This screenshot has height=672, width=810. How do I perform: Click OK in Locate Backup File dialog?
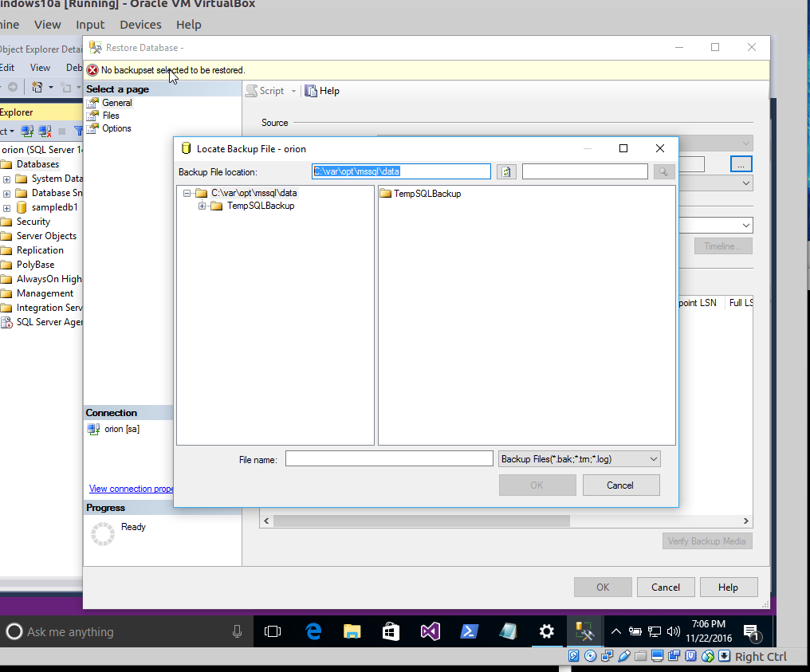click(x=537, y=485)
